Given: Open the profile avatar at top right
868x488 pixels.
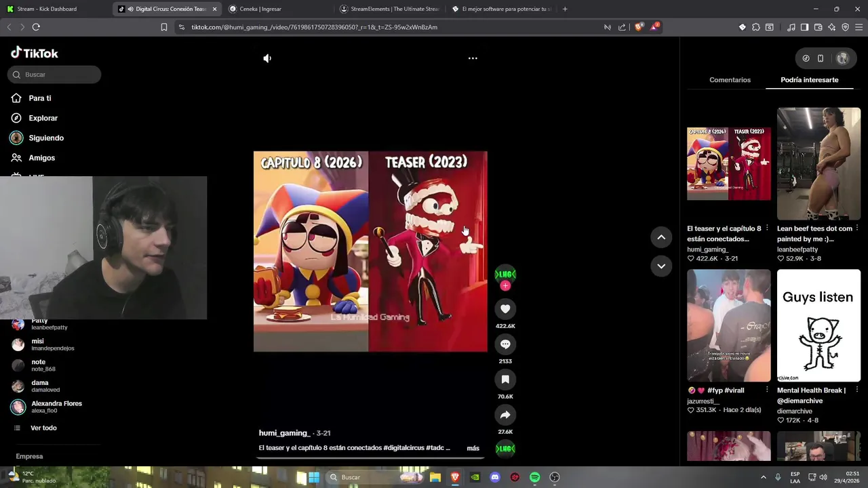Looking at the screenshot, I should pos(842,58).
